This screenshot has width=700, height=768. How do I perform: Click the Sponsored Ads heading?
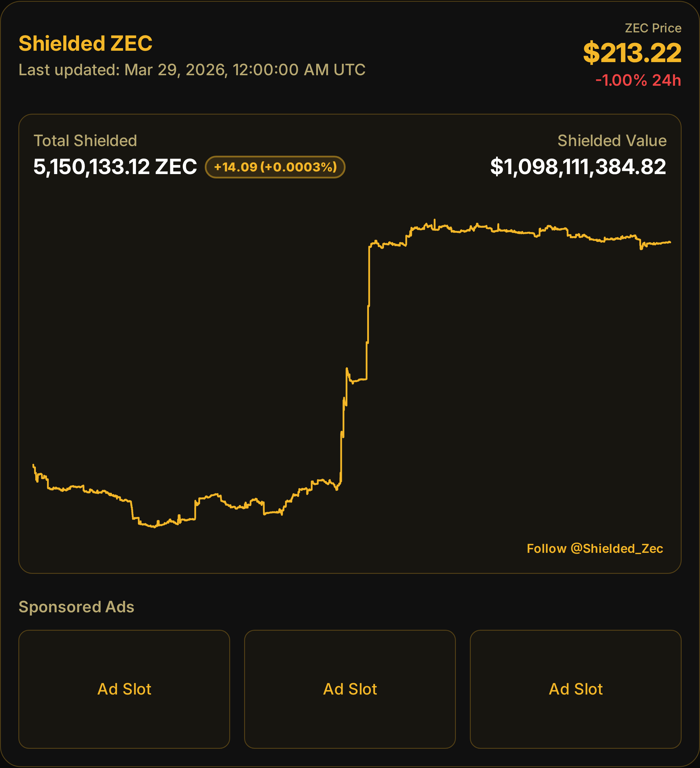[x=76, y=607]
